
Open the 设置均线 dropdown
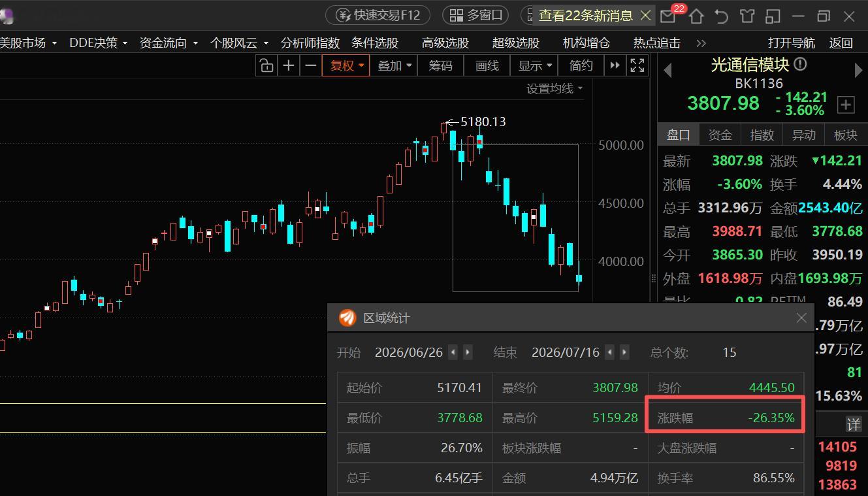pyautogui.click(x=555, y=88)
